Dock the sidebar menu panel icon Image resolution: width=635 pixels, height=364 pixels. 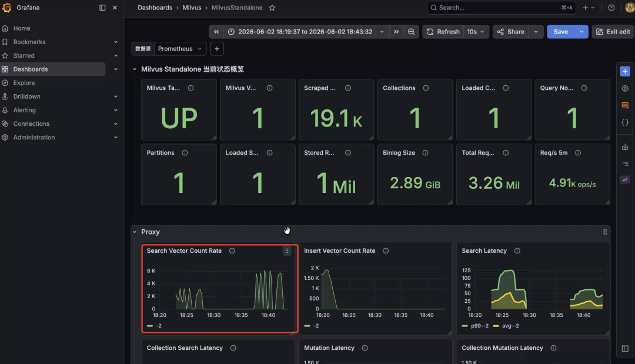pyautogui.click(x=102, y=8)
